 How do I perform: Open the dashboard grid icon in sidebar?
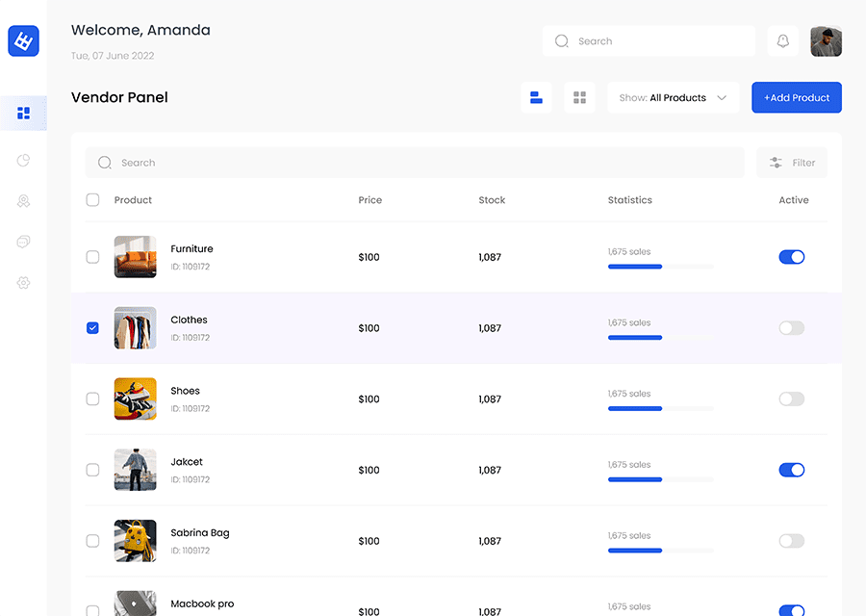[23, 114]
